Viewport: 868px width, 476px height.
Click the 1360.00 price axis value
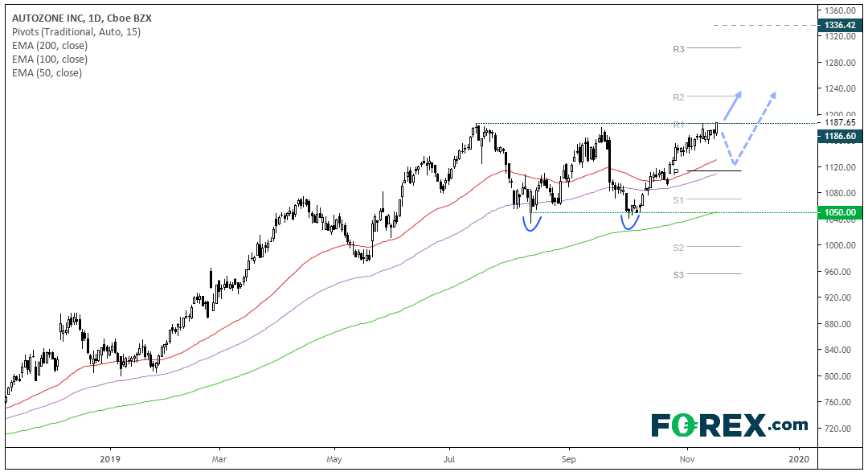click(840, 10)
